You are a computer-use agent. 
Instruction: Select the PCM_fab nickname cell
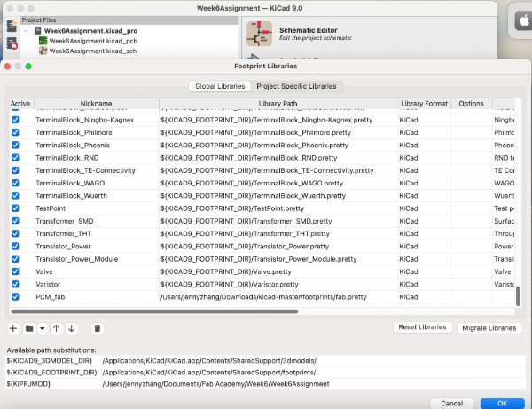(x=97, y=297)
